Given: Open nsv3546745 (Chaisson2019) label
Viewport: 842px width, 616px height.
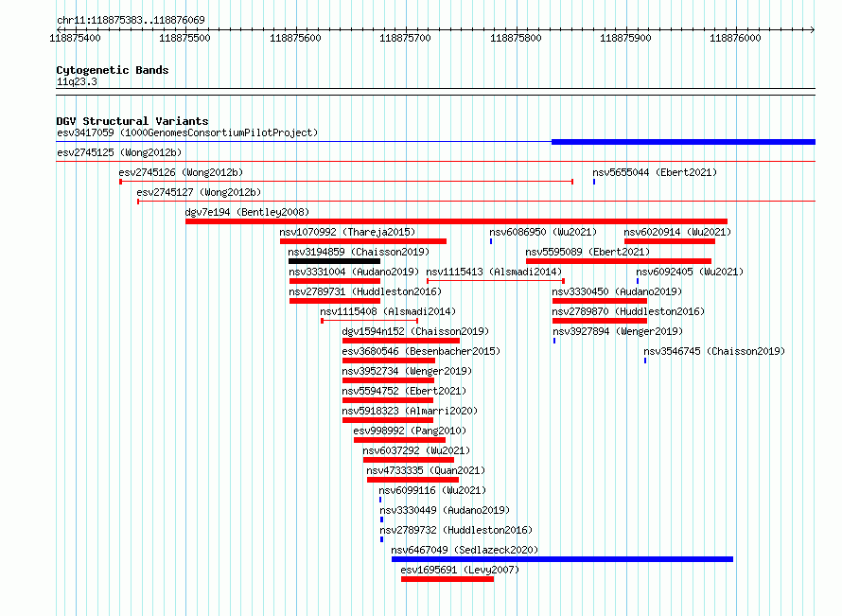Looking at the screenshot, I should pos(714,351).
